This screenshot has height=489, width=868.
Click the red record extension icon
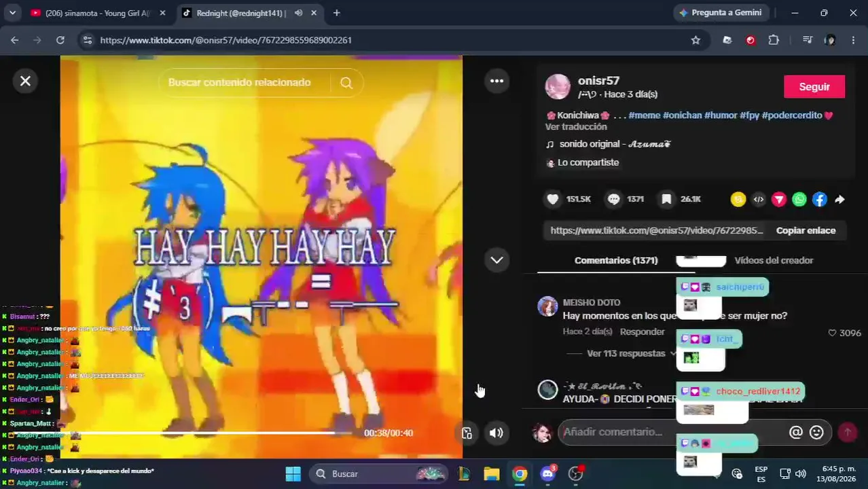coord(751,40)
